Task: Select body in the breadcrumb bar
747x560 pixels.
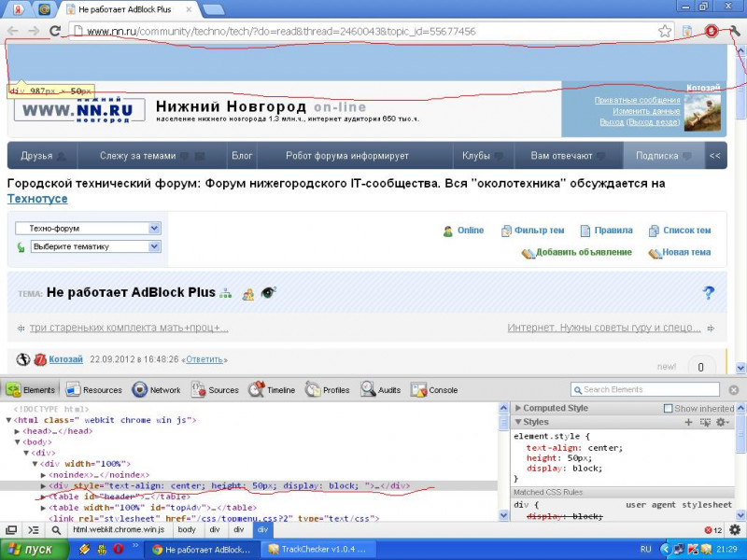Action: 187,529
